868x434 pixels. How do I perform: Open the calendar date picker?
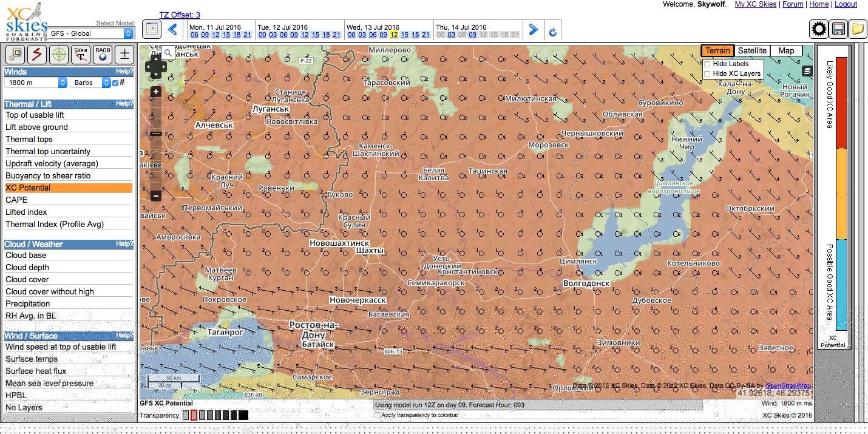151,29
